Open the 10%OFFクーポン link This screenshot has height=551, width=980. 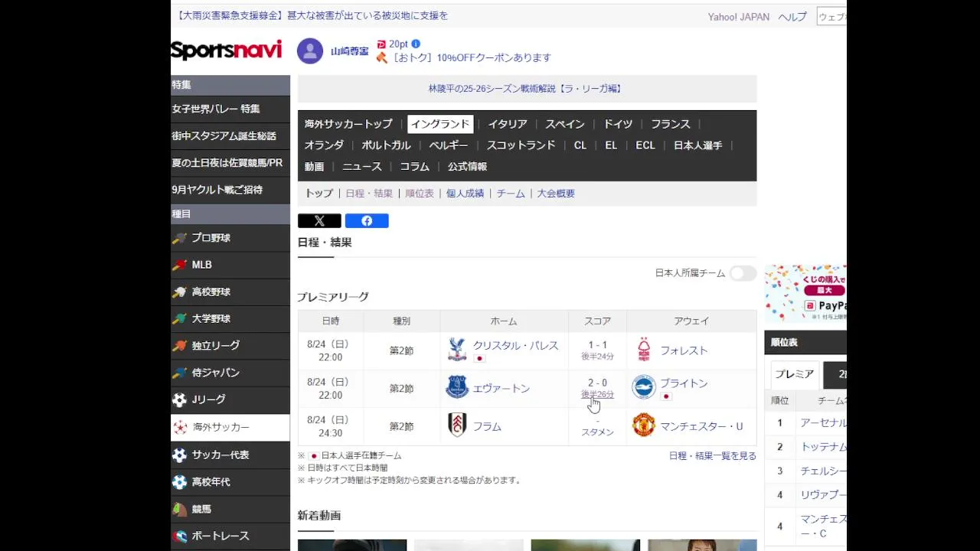point(472,58)
